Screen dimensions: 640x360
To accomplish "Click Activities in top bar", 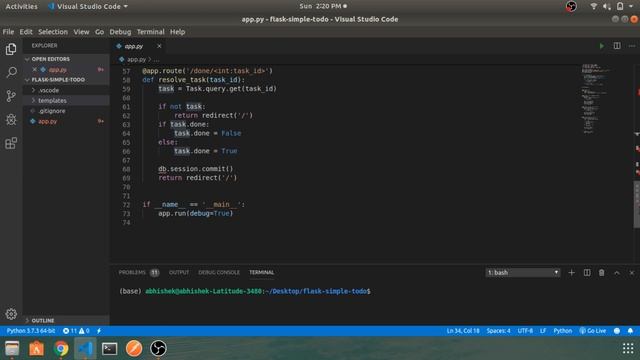I will pos(21,7).
